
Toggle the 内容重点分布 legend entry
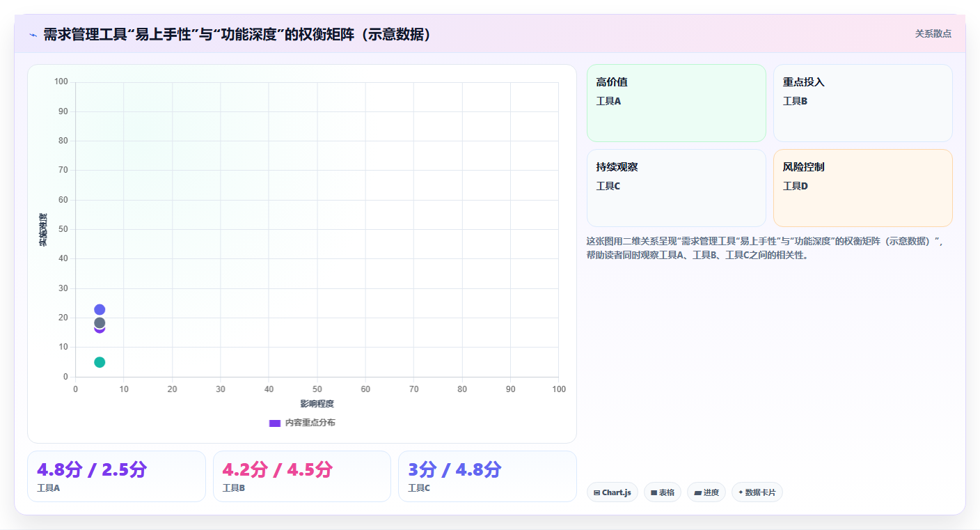[x=302, y=423]
